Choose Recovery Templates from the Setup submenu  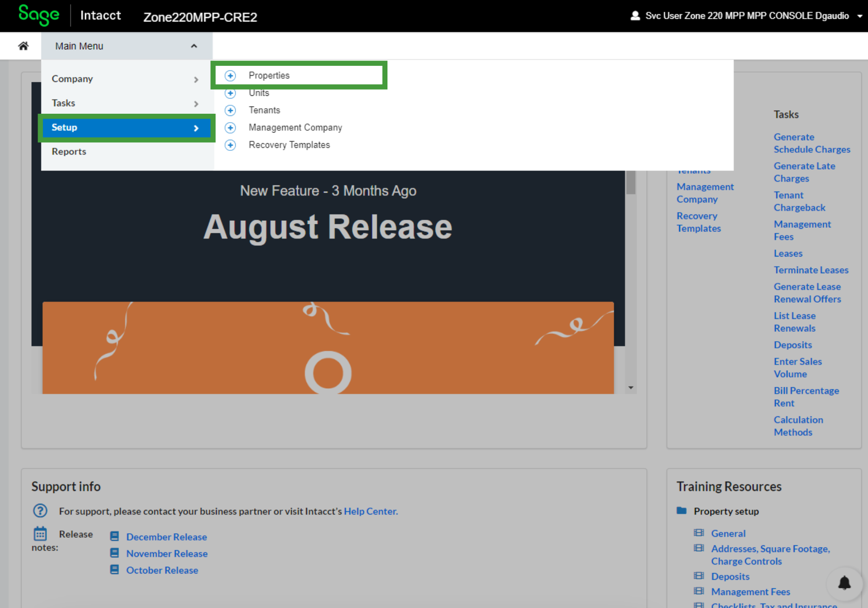click(289, 145)
